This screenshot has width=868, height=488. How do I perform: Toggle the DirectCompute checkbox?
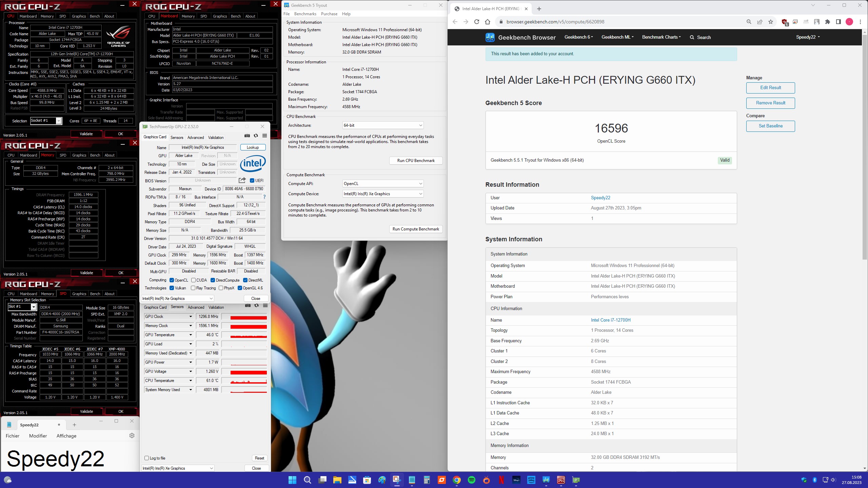(x=213, y=280)
